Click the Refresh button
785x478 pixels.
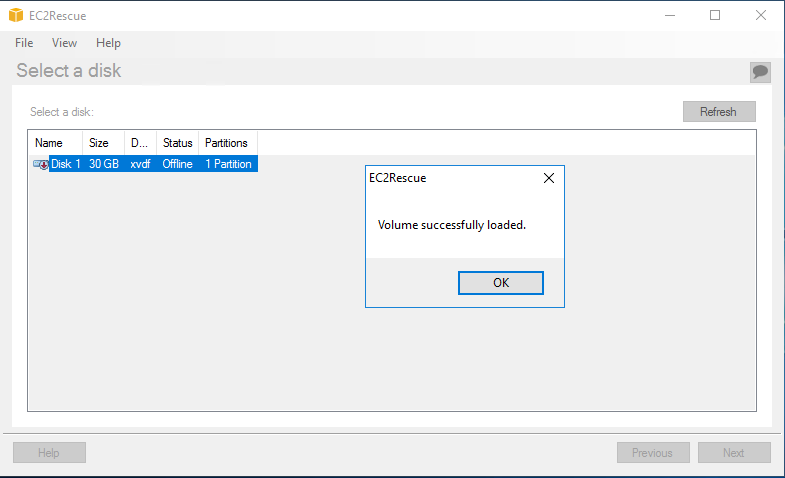[719, 112]
